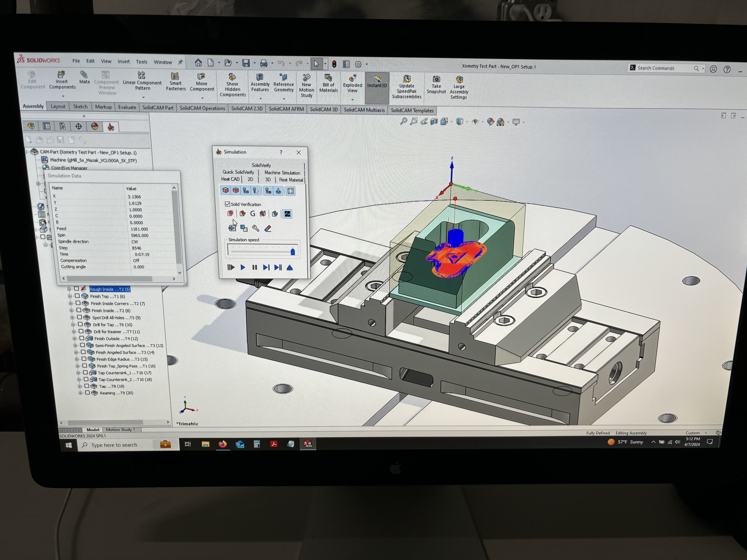Click the Play button in Simulation
The image size is (747, 560).
(243, 267)
